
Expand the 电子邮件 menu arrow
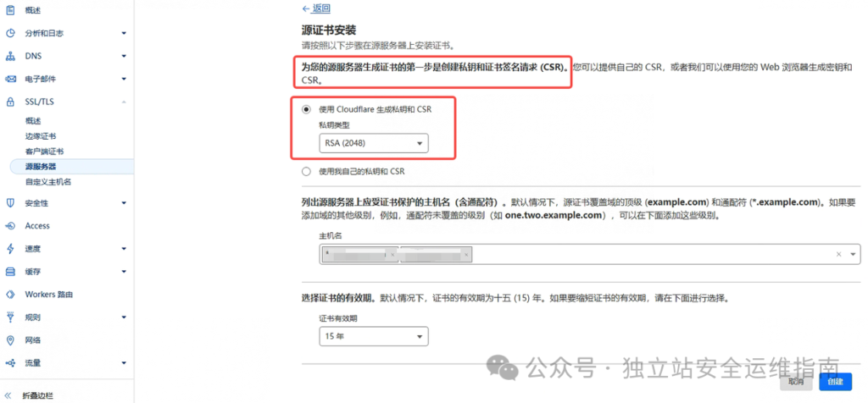point(124,79)
